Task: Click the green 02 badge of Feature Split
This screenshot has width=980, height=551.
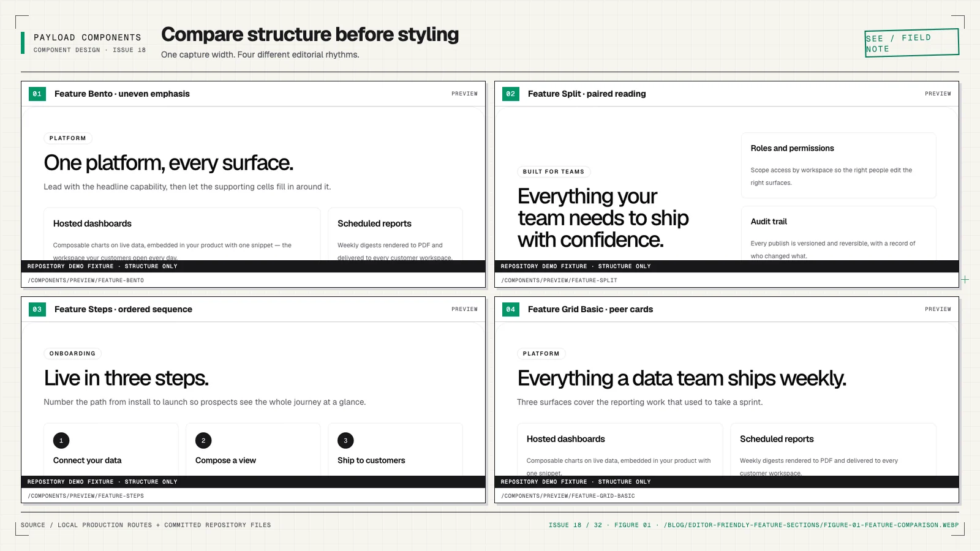Action: [511, 94]
